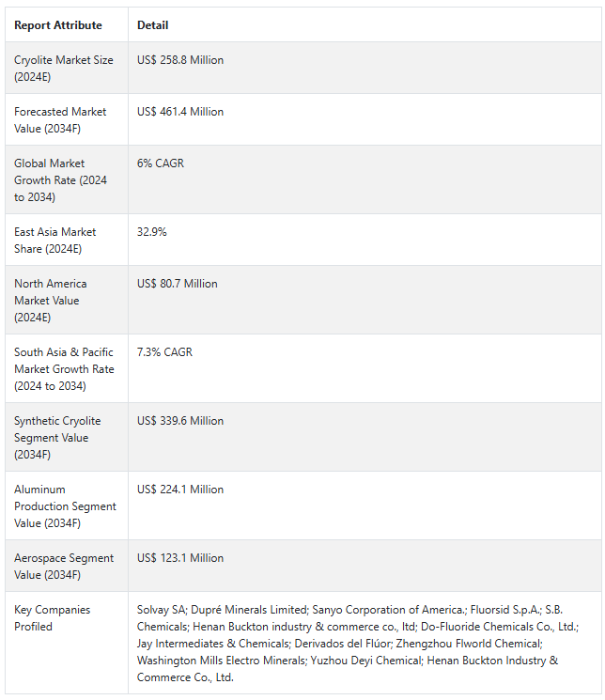Image resolution: width=605 pixels, height=700 pixels.
Task: Select the East Asia Market Share cell
Action: pos(56,241)
